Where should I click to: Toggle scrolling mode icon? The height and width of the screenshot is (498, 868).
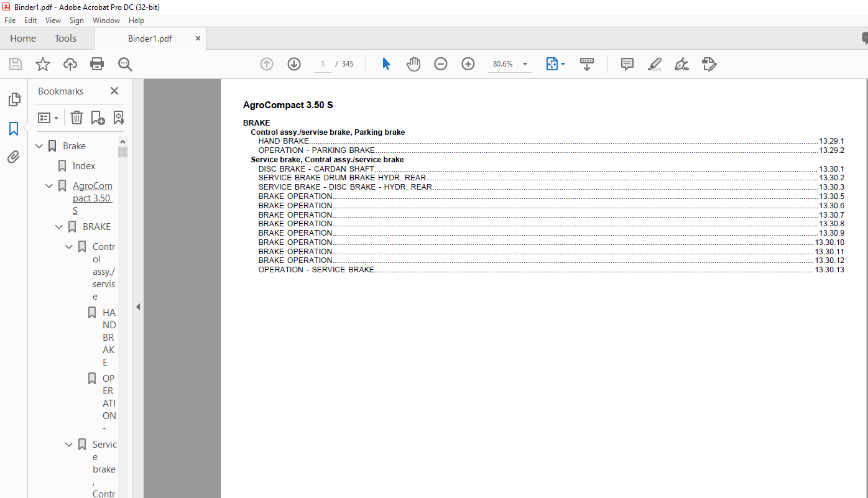point(587,64)
